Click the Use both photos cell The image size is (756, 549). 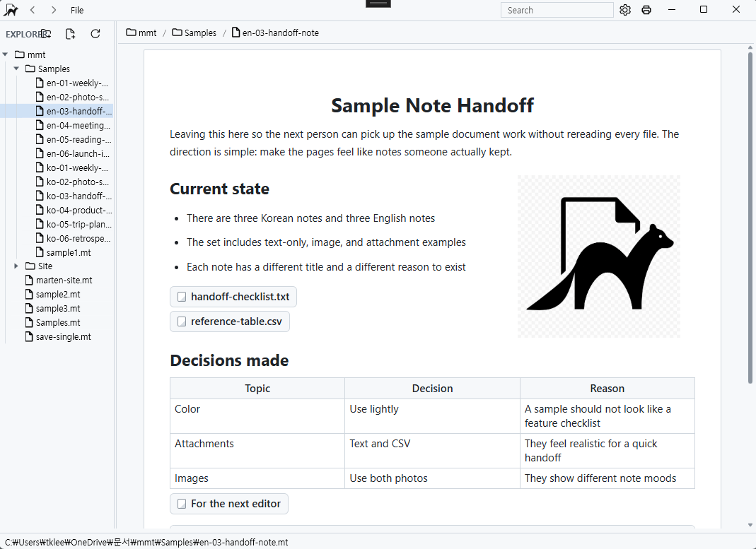coord(433,478)
